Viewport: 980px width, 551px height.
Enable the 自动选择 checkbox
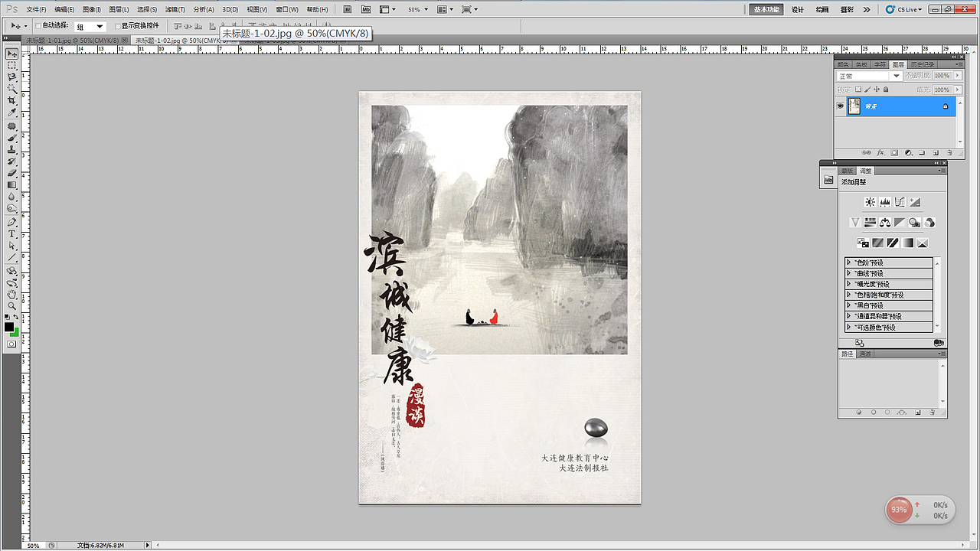(x=39, y=26)
